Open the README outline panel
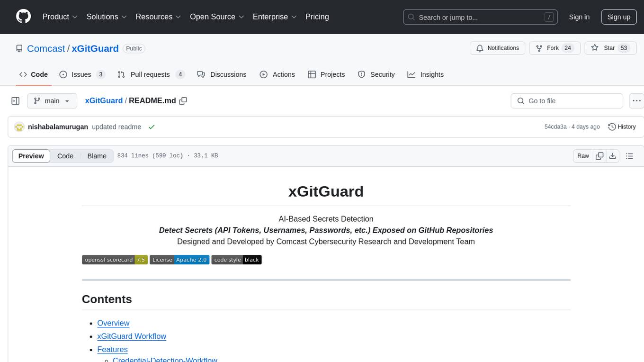Viewport: 644px width, 362px height. tap(629, 156)
